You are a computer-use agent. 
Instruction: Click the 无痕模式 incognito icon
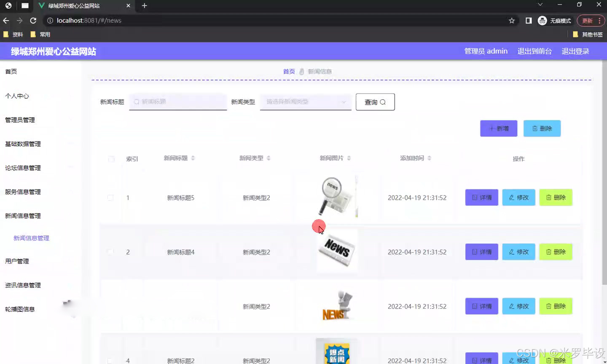[x=542, y=20]
